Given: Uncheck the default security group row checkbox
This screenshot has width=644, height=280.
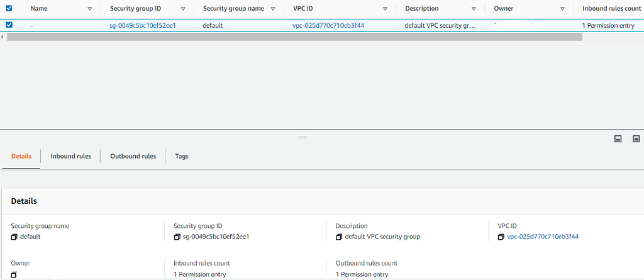Looking at the screenshot, I should [x=9, y=25].
